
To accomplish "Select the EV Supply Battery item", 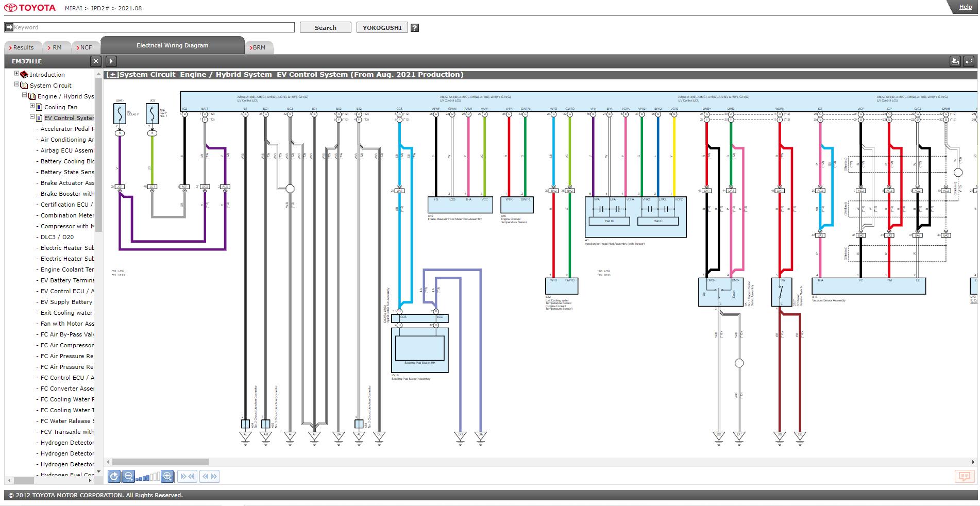I will pyautogui.click(x=66, y=302).
